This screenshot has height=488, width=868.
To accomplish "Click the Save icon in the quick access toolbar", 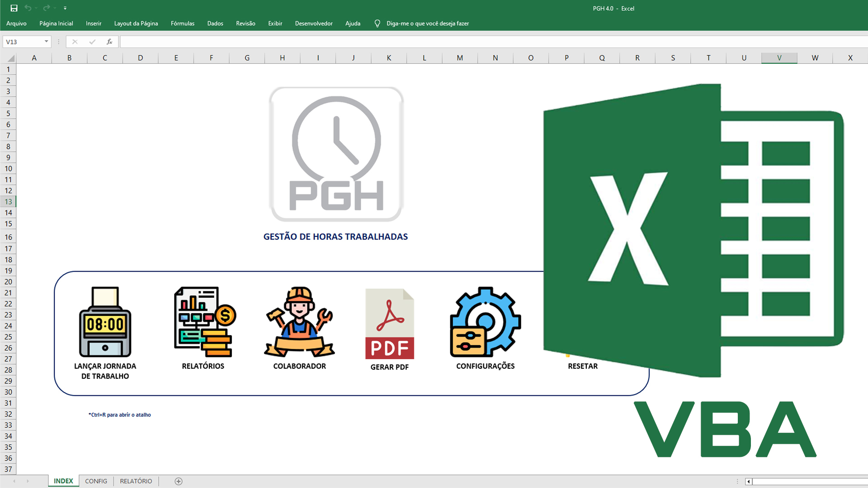I will 14,8.
